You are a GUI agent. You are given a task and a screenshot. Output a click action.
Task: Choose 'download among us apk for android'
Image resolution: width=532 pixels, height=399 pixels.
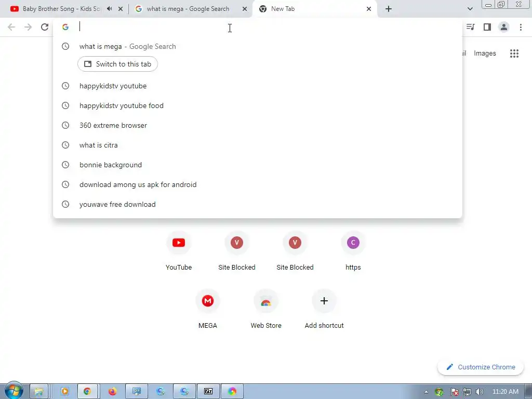258,184
